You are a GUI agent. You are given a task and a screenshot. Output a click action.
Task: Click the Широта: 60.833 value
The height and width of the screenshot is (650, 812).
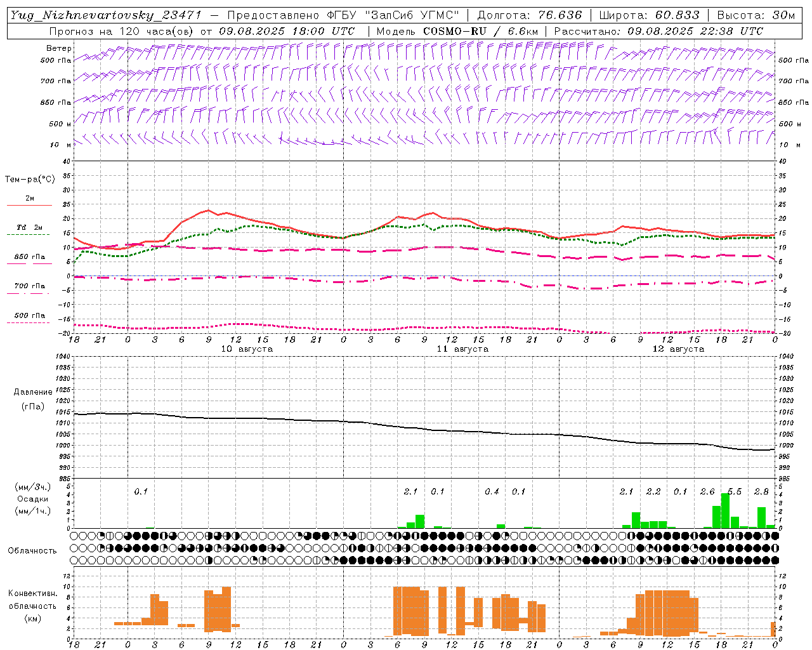(x=649, y=15)
